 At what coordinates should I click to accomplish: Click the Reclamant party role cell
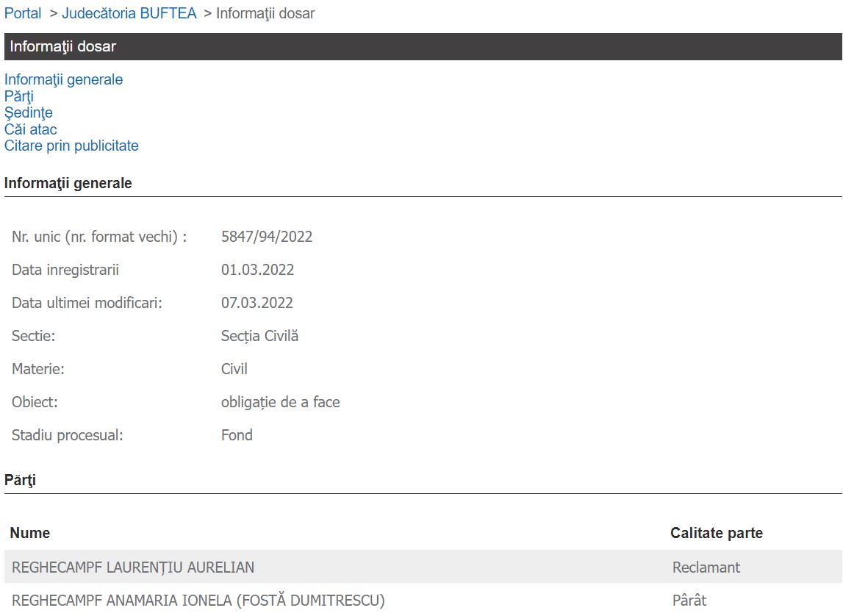click(706, 567)
